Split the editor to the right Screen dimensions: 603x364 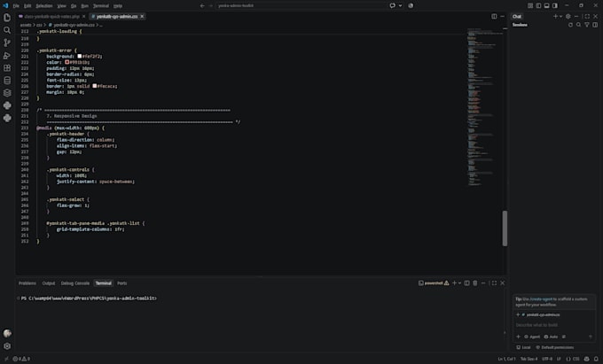point(494,17)
